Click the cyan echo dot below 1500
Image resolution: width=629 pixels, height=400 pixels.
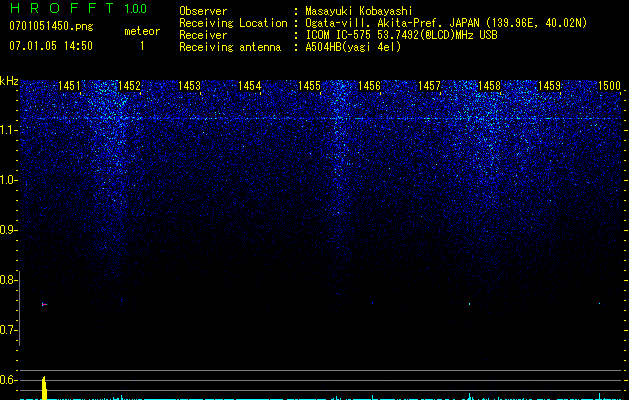pos(600,303)
